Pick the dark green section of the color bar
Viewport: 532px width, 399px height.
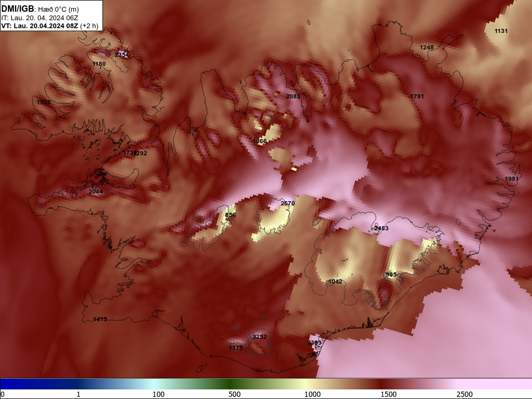(231, 384)
